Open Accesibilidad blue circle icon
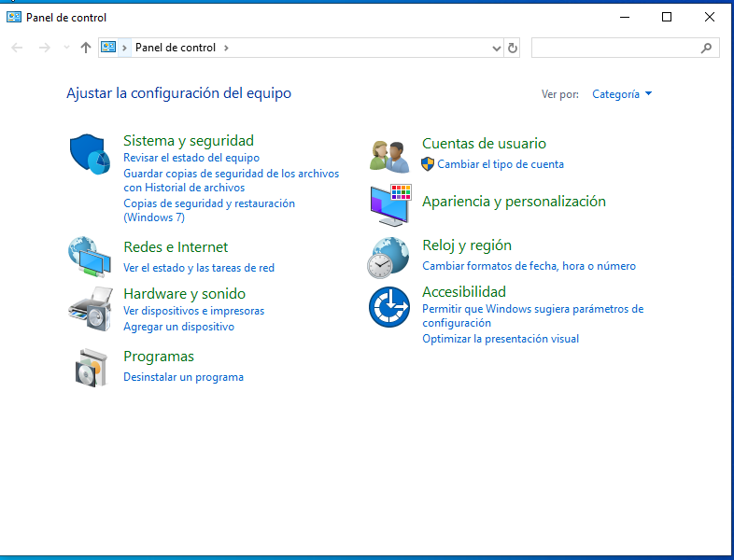Screen dimensions: 734x560 (389, 307)
